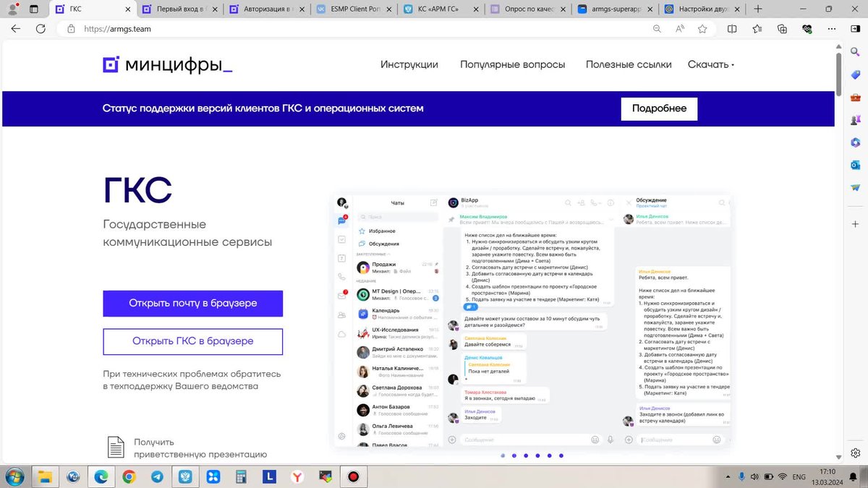Open Collections panel

pos(782,29)
